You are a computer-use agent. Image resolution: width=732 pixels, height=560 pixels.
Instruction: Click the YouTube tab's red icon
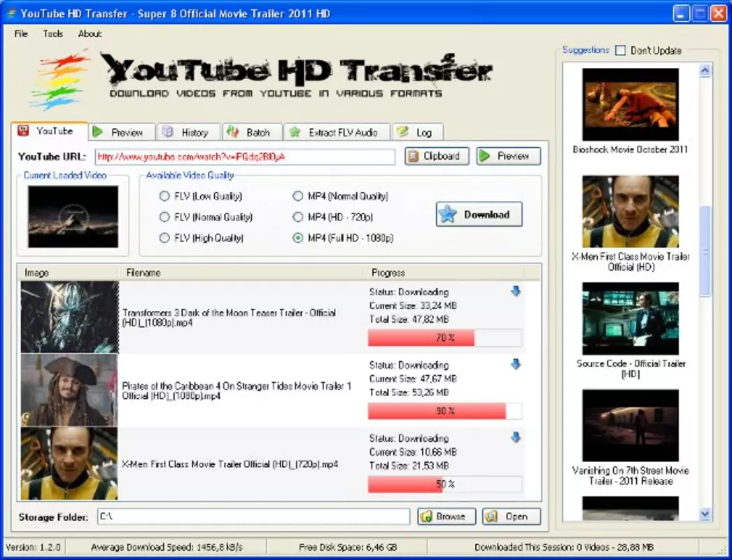(23, 131)
